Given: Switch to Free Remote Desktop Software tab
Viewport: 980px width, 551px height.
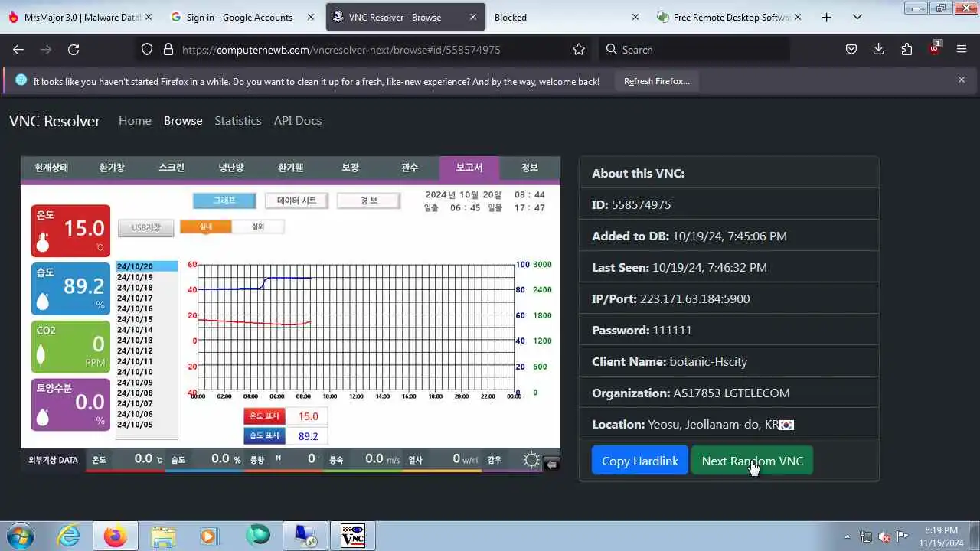Looking at the screenshot, I should [730, 17].
